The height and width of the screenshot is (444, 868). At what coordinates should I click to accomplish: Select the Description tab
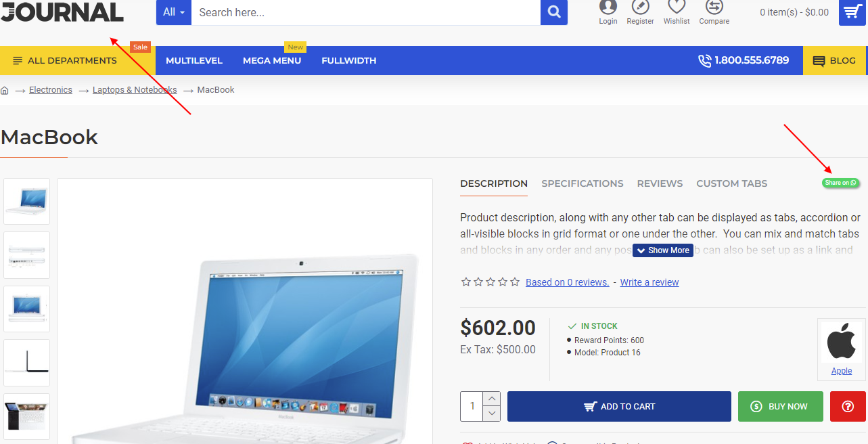pyautogui.click(x=494, y=183)
